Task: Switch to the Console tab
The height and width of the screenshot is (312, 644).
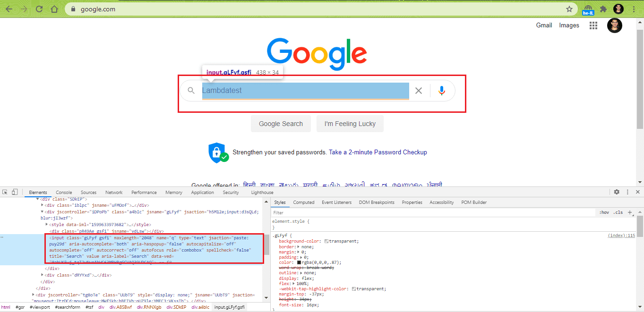Action: 64,192
